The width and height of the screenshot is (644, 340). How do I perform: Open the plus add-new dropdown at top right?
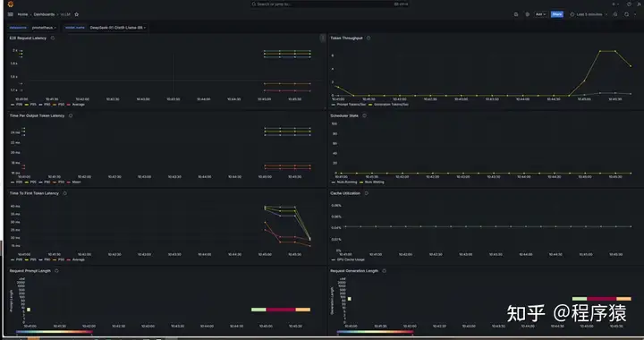(x=615, y=4)
